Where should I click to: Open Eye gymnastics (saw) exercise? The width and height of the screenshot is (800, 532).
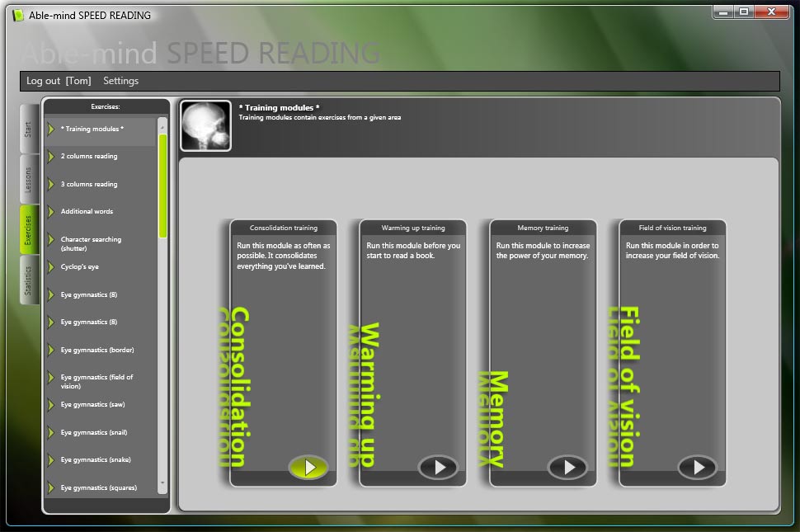(93, 405)
